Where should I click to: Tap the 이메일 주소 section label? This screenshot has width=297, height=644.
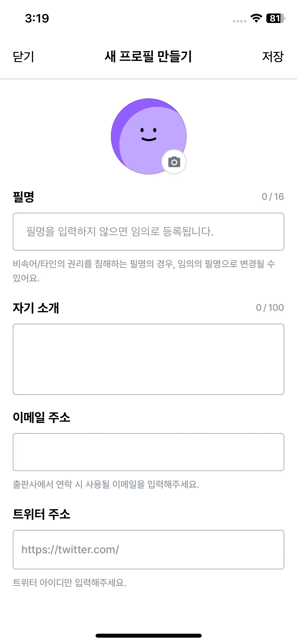[x=41, y=417]
